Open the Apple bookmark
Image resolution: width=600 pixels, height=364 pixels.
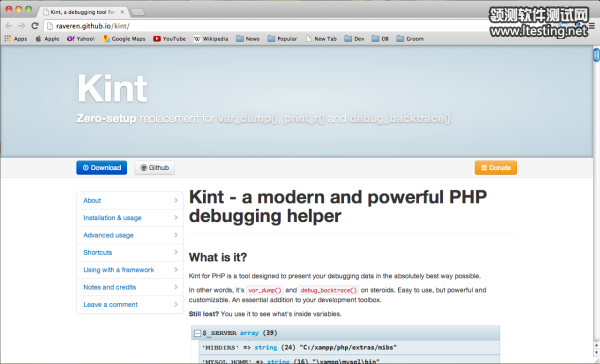pyautogui.click(x=47, y=39)
